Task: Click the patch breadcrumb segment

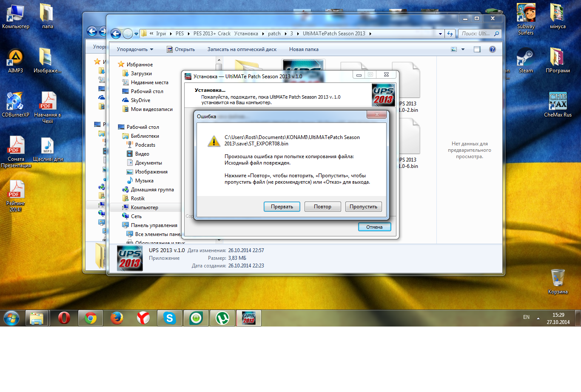Action: [x=274, y=34]
